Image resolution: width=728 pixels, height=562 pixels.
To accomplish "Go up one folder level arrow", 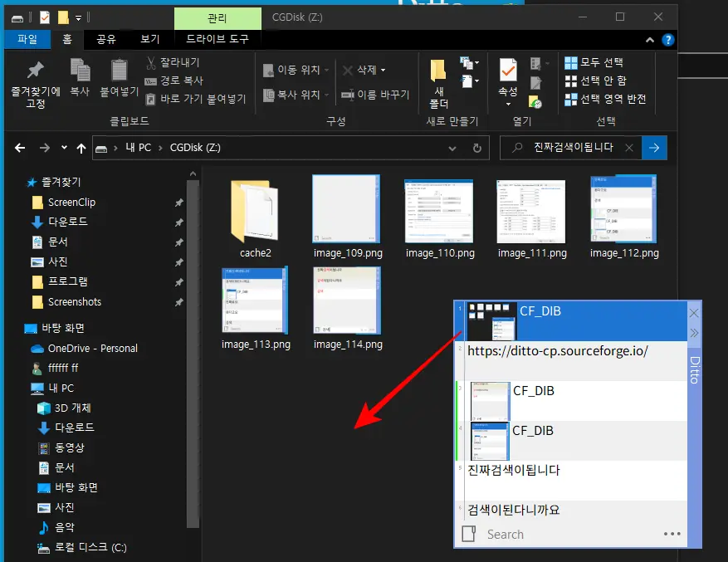I will 81,148.
